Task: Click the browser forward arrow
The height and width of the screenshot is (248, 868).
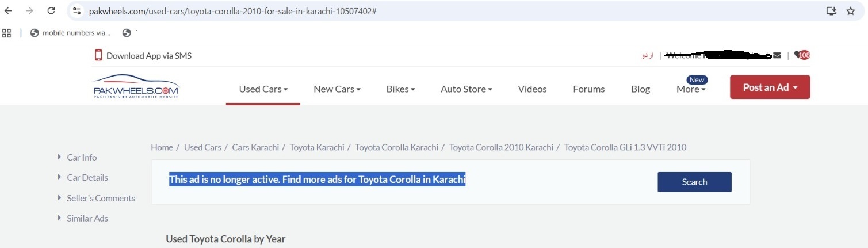Action: point(29,11)
